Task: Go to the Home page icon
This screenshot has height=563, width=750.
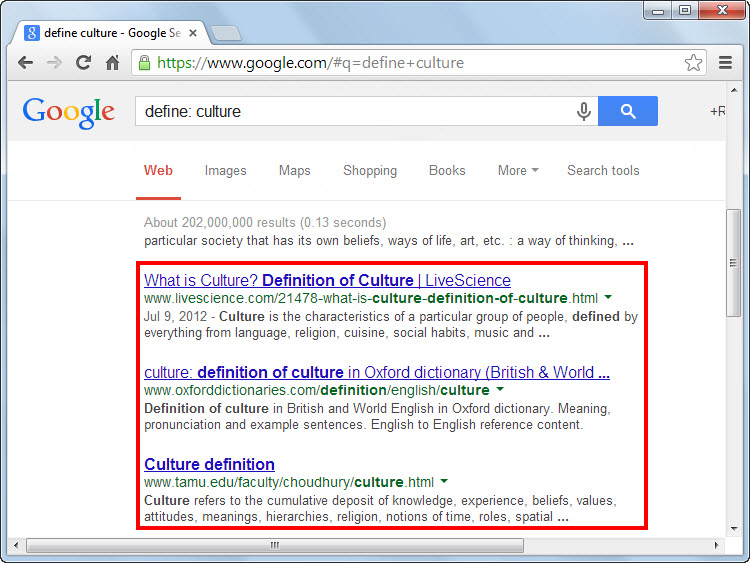Action: tap(112, 63)
